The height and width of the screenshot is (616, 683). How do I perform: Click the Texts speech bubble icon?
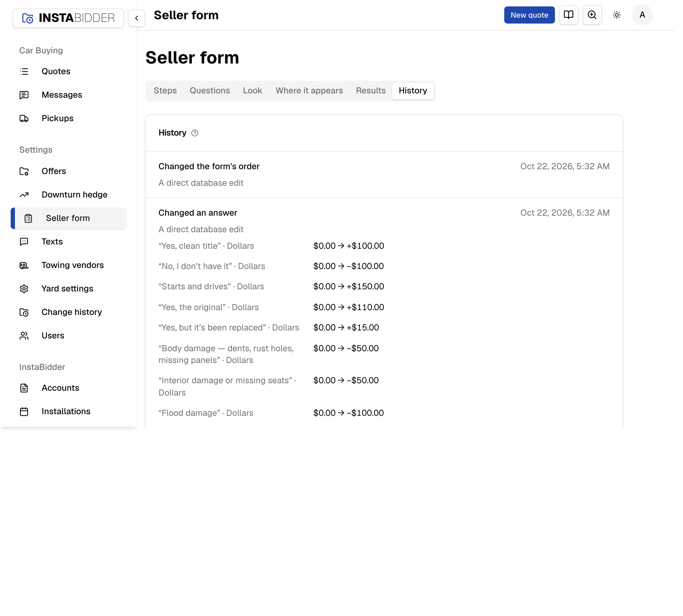click(x=24, y=242)
